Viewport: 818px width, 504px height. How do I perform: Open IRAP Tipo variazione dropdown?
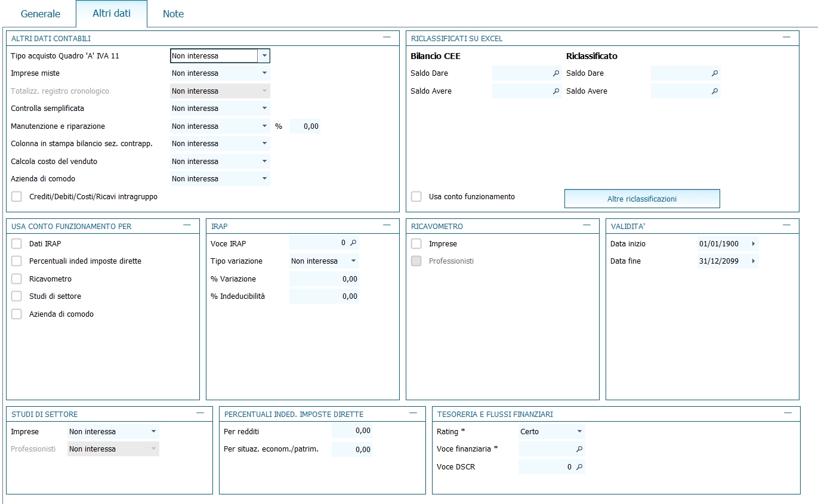click(353, 261)
